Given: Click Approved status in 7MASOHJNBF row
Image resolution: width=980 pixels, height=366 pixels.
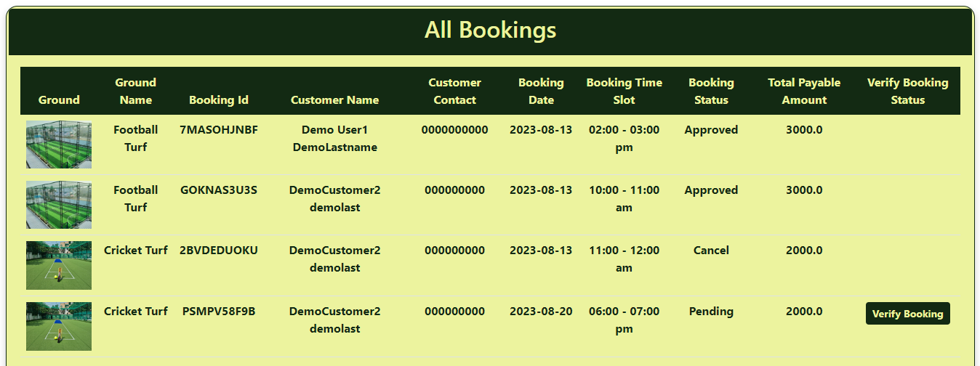Looking at the screenshot, I should click(x=711, y=130).
